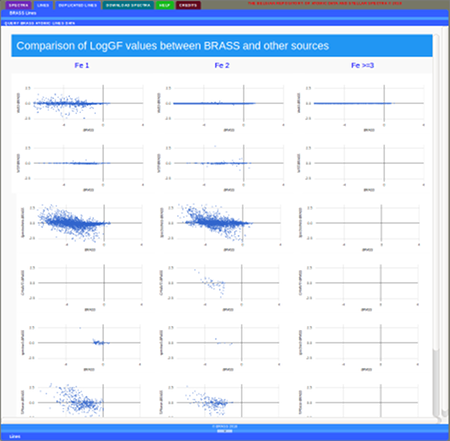
Task: Click the BRASS Lines header bar
Action: (225, 13)
